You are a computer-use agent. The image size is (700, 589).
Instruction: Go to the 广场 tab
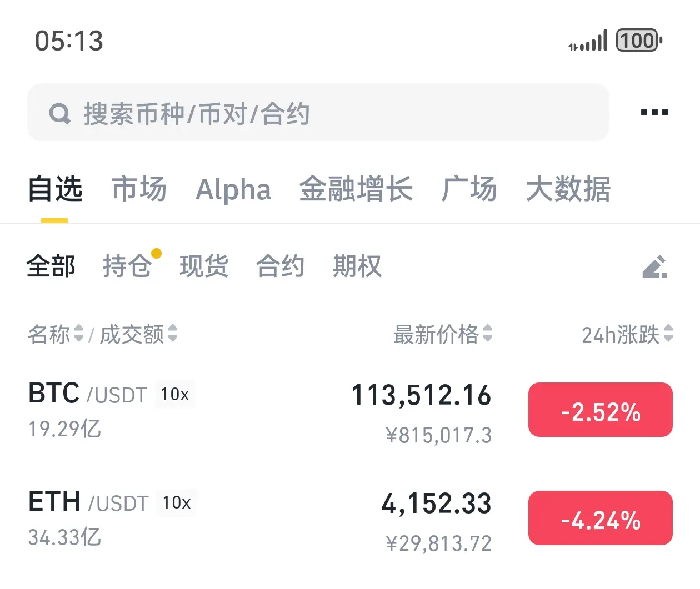click(469, 189)
